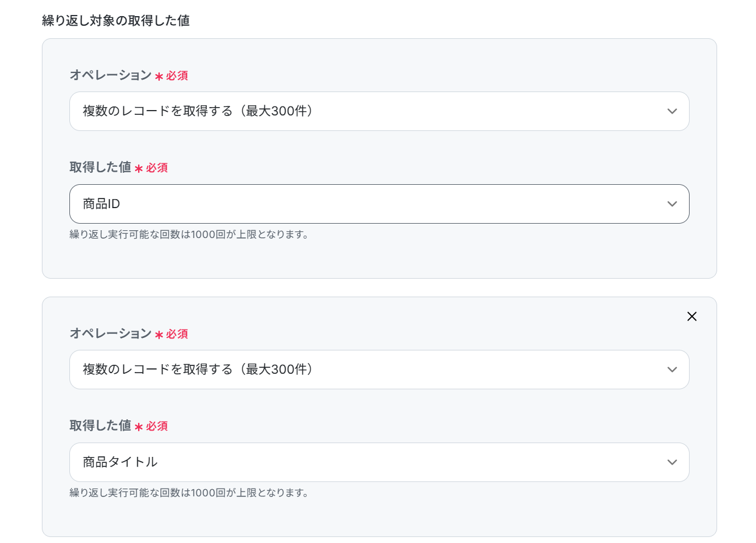Click the chevron of the operation dropdown above 商品タイトル

(x=672, y=370)
